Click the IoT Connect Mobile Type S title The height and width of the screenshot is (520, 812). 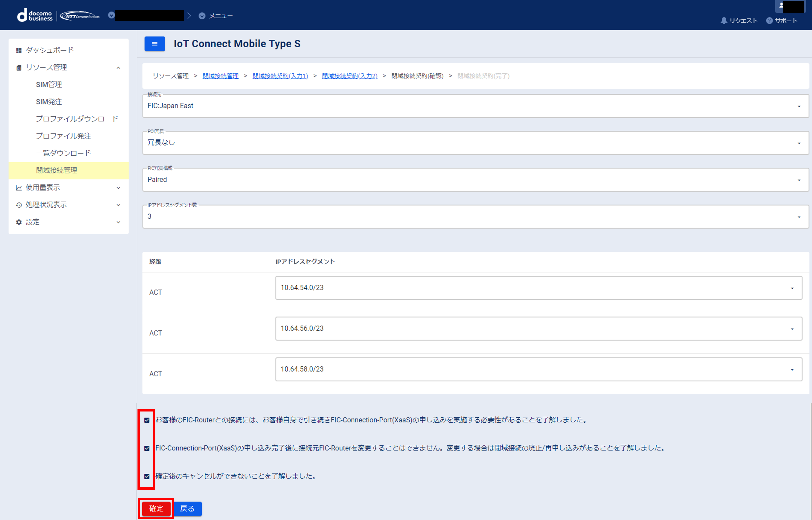coord(237,44)
